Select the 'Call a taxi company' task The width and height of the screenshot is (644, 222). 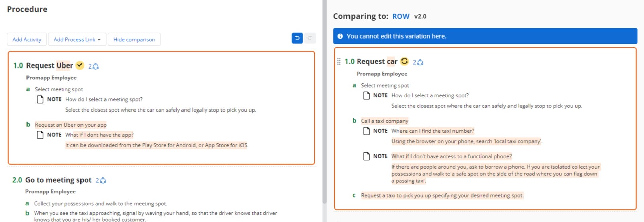click(384, 121)
